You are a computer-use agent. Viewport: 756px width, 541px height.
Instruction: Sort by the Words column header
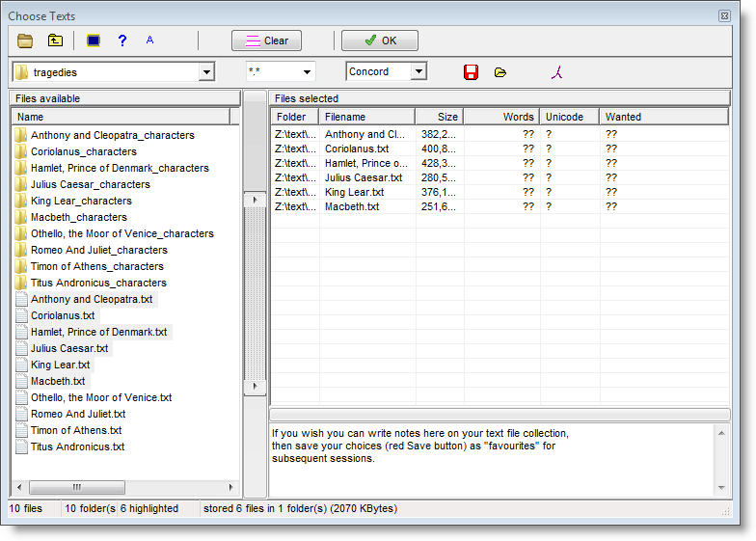(501, 117)
